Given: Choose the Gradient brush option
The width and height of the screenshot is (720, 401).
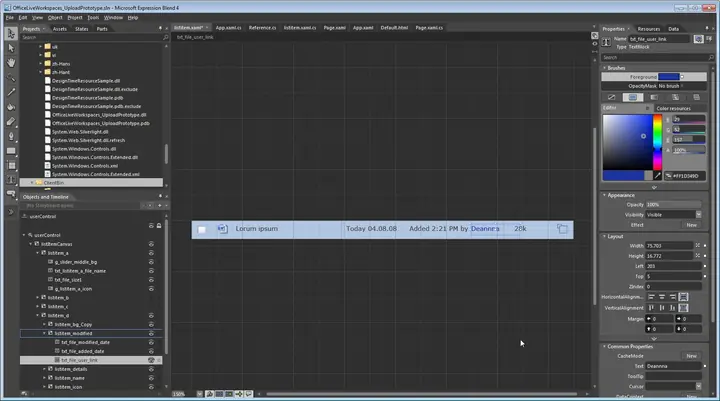Looking at the screenshot, I should pyautogui.click(x=654, y=97).
